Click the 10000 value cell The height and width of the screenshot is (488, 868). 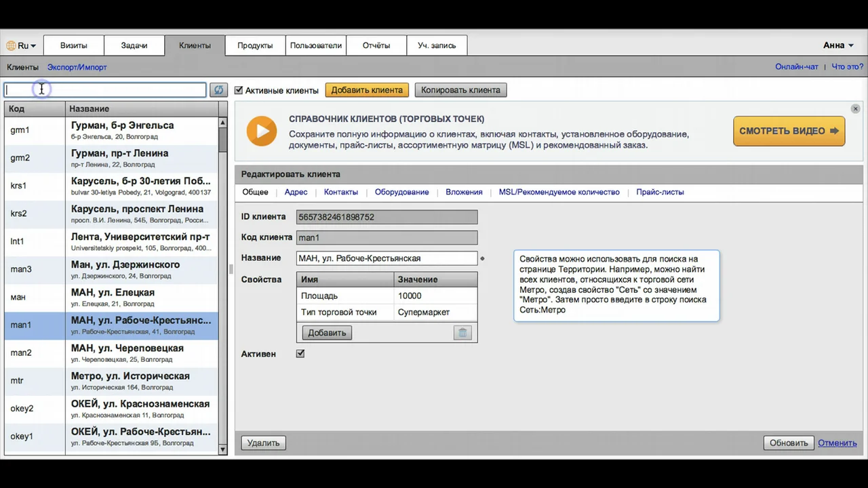tap(435, 296)
